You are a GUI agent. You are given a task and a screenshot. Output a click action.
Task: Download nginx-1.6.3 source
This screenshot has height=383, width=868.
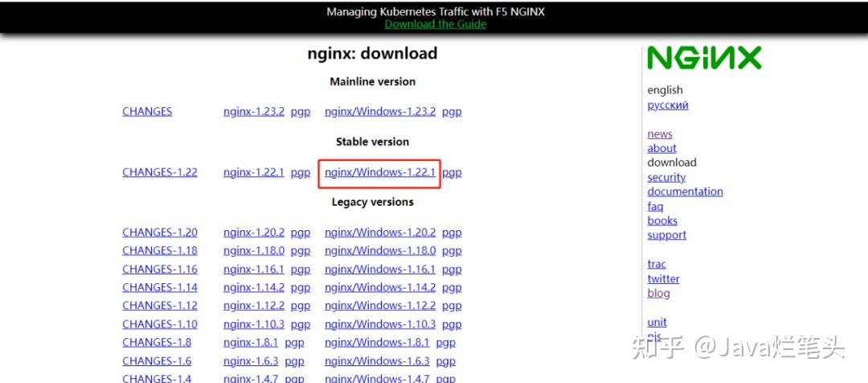pyautogui.click(x=251, y=361)
